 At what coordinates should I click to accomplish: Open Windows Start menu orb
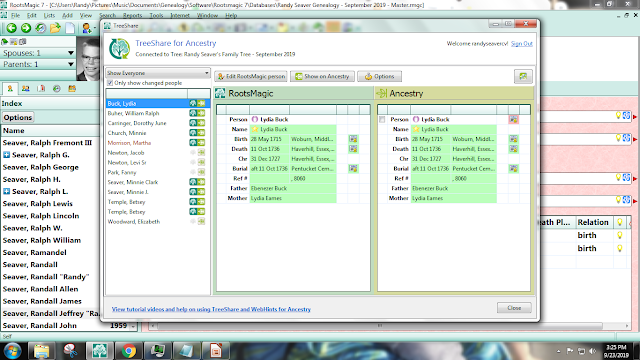point(12,351)
